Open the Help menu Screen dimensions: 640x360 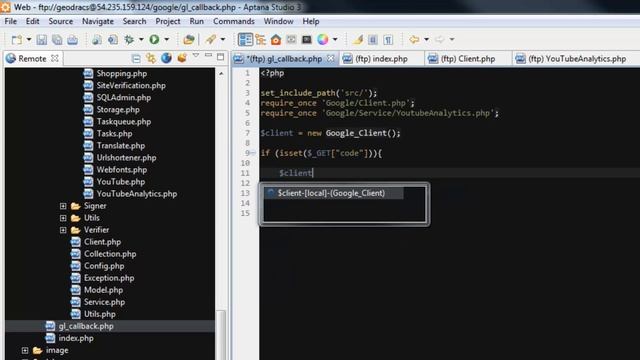point(311,21)
